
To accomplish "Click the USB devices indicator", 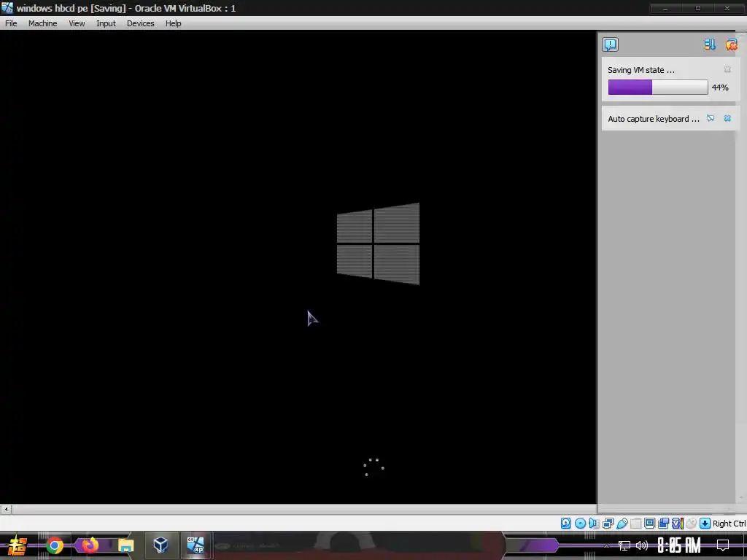I will tap(622, 524).
